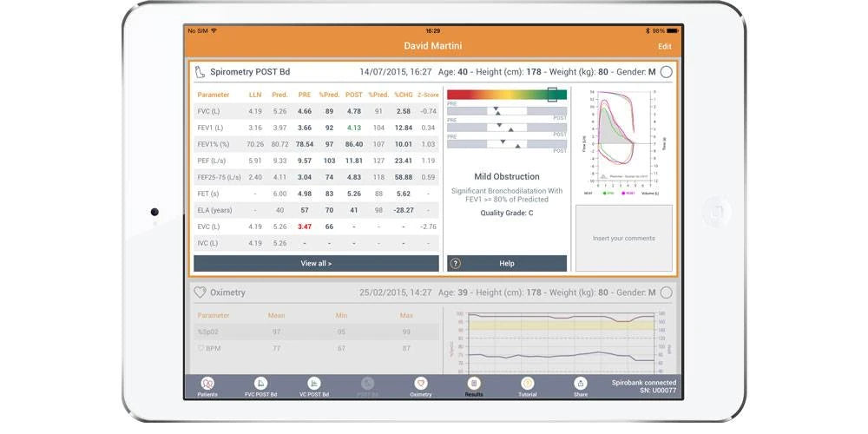The image size is (868, 434).
Task: Click the red EVC PRE value 3.47
Action: click(x=305, y=227)
